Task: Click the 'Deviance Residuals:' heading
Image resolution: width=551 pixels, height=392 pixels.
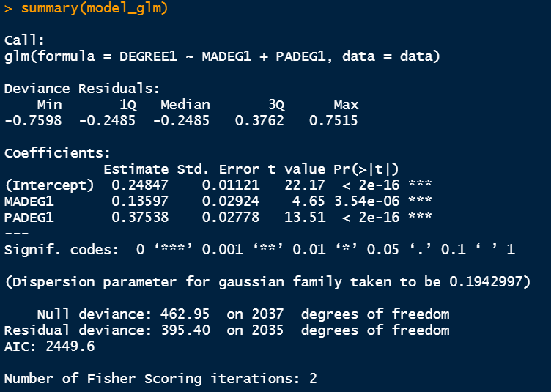Action: (81, 89)
